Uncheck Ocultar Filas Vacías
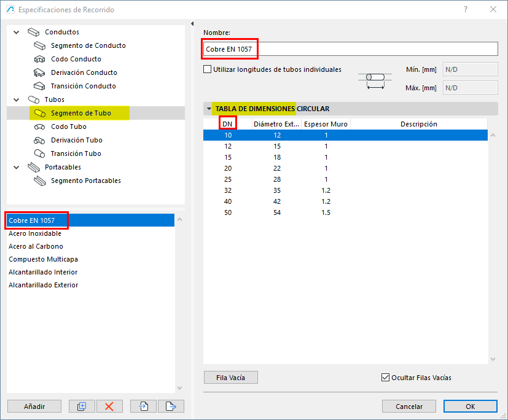 click(x=385, y=378)
